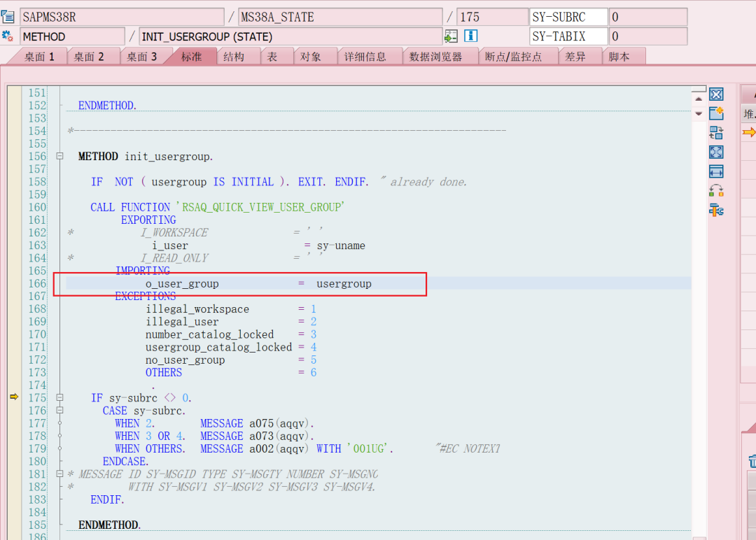Click the navigate-to-source icon after INIT_USERGROUP field
The width and height of the screenshot is (756, 540).
coord(451,36)
